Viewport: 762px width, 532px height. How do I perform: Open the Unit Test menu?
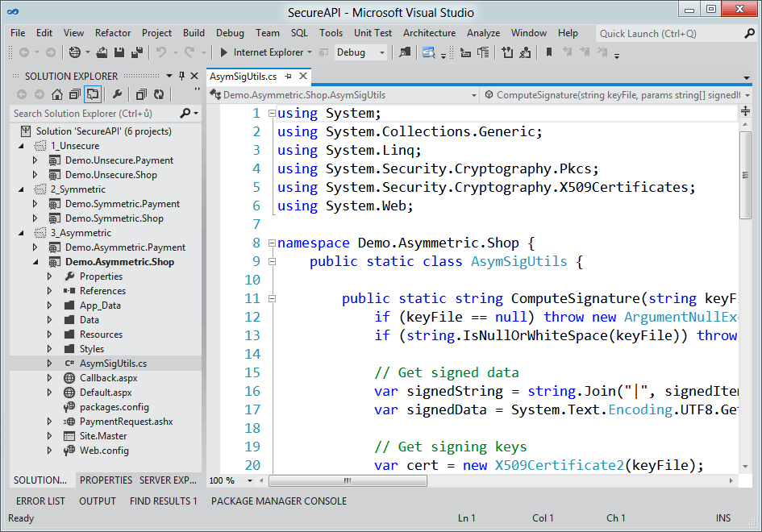click(373, 33)
